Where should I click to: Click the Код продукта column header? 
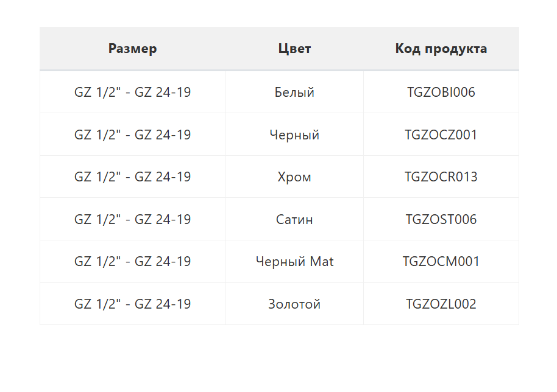[441, 49]
